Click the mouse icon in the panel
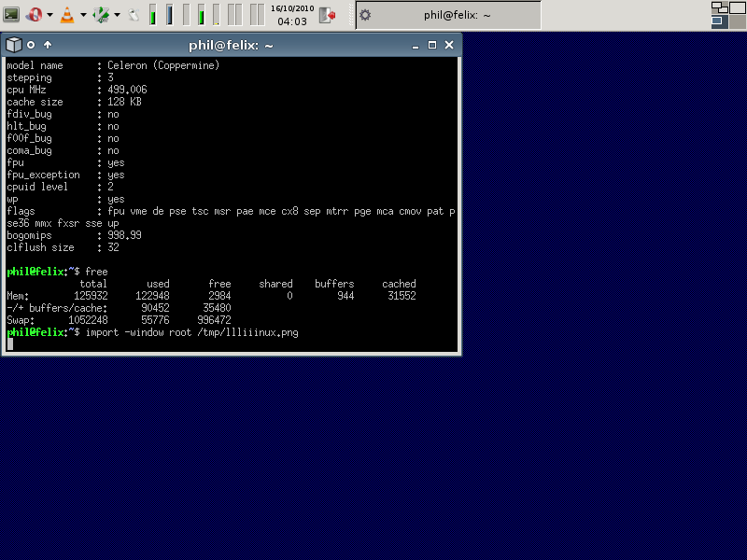This screenshot has width=747, height=560. click(134, 15)
